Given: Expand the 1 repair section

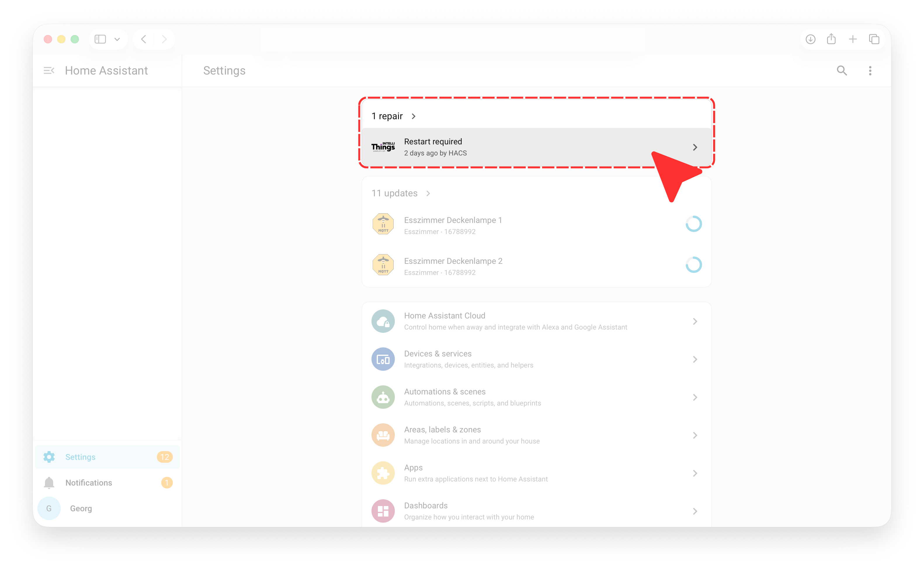Looking at the screenshot, I should (x=394, y=117).
